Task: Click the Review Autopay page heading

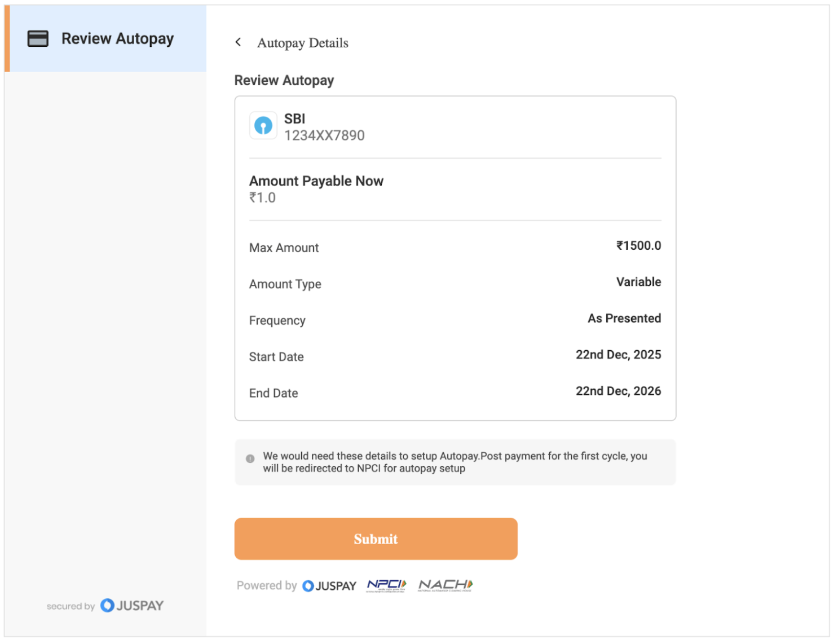Action: [284, 81]
